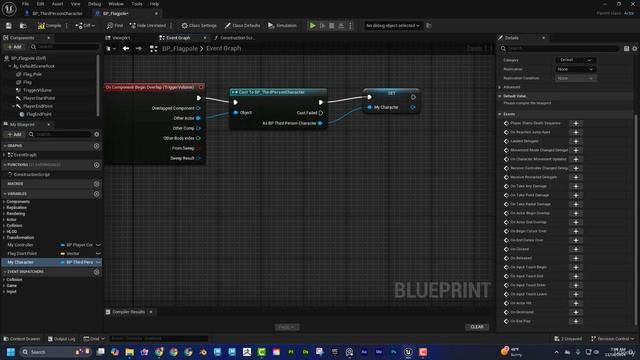Expand Advanced section in Details
This screenshot has height=360, width=640.
tap(500, 87)
